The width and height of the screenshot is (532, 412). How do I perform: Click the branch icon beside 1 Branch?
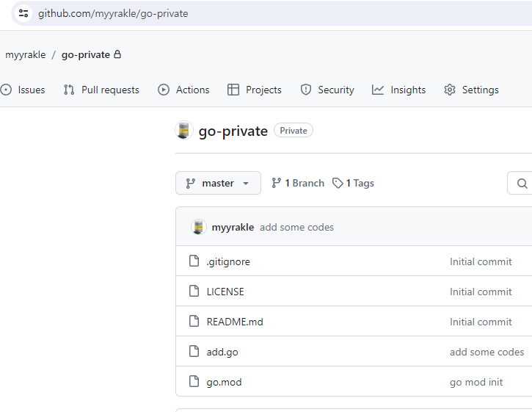pyautogui.click(x=277, y=184)
